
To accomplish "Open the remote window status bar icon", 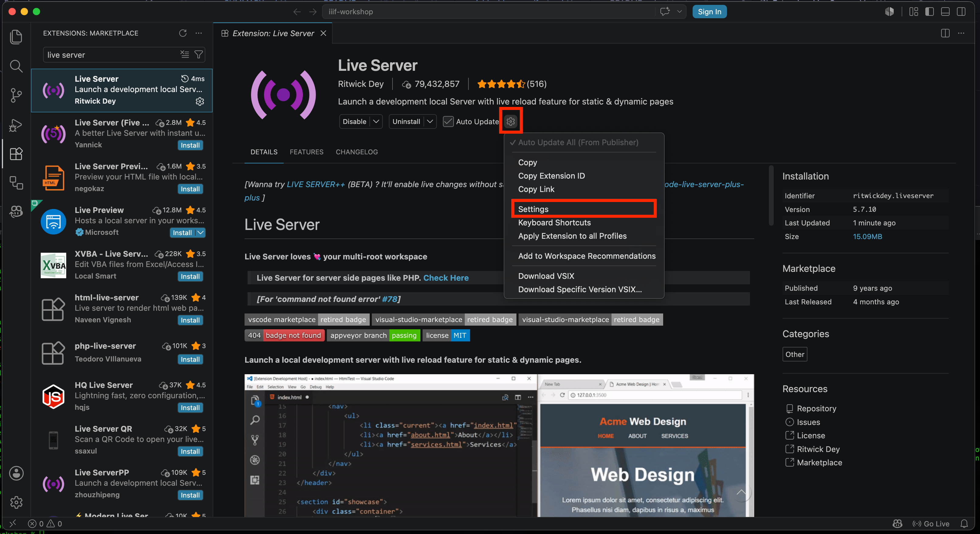I will tap(12, 523).
